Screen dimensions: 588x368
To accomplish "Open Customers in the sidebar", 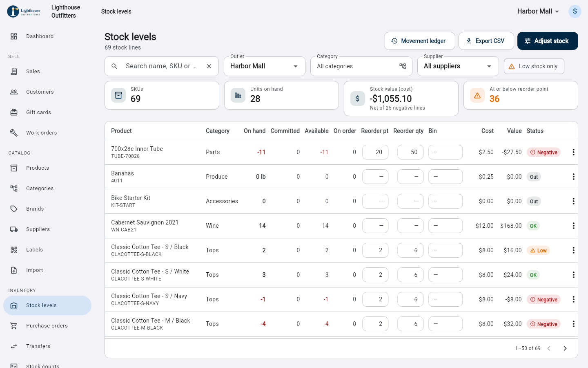I will [x=47, y=92].
